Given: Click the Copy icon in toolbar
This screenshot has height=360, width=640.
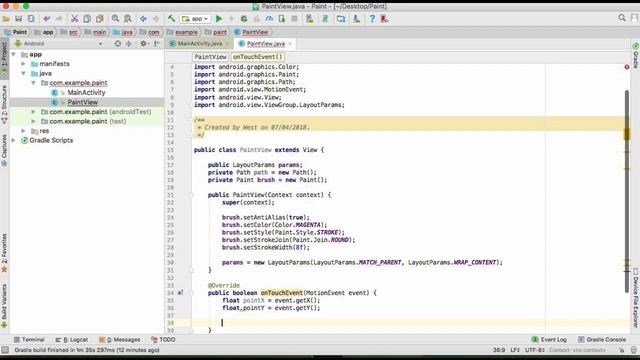Looking at the screenshot, I should pyautogui.click(x=87, y=19).
